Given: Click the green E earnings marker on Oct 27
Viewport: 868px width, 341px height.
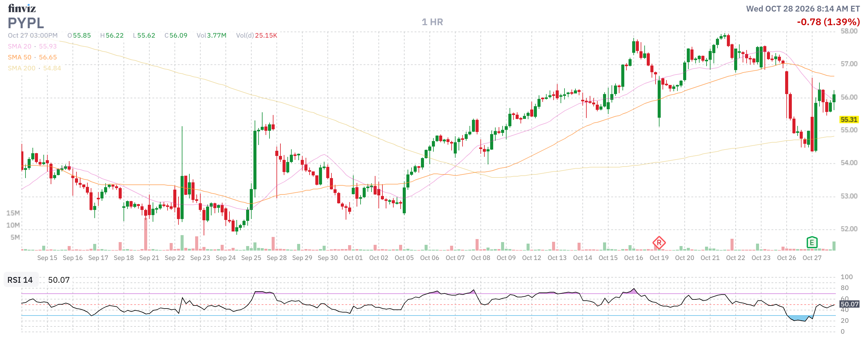Looking at the screenshot, I should coord(812,242).
